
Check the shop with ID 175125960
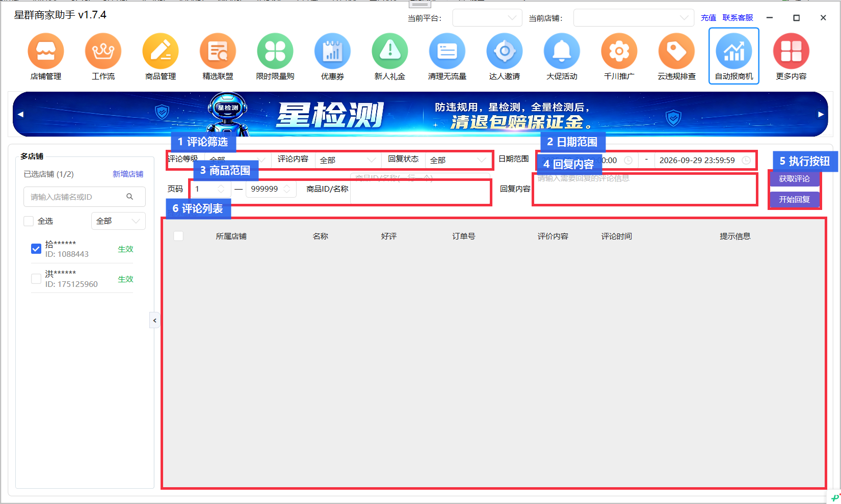point(36,279)
